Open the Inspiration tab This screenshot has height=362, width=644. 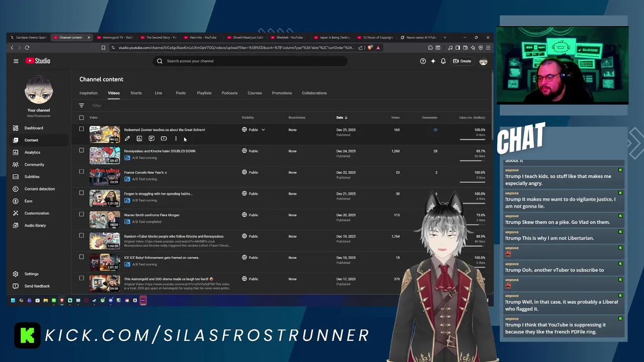tap(89, 93)
